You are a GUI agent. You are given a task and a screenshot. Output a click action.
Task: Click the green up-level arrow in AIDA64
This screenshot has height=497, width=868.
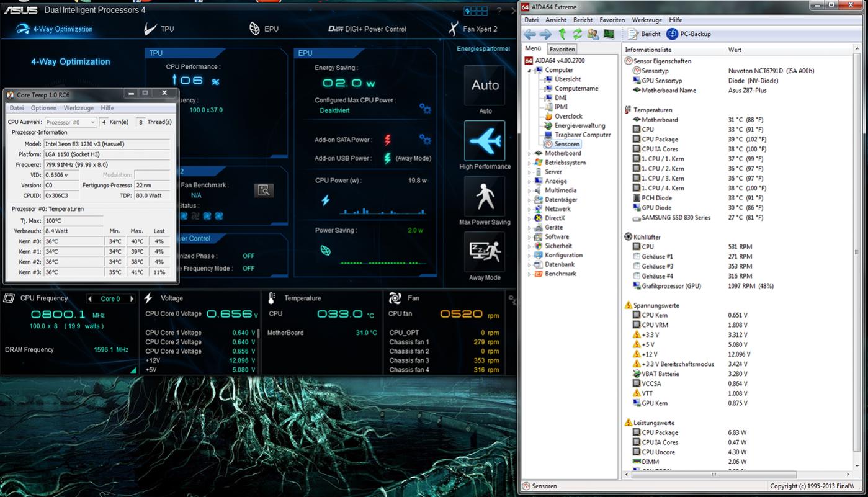(x=562, y=34)
